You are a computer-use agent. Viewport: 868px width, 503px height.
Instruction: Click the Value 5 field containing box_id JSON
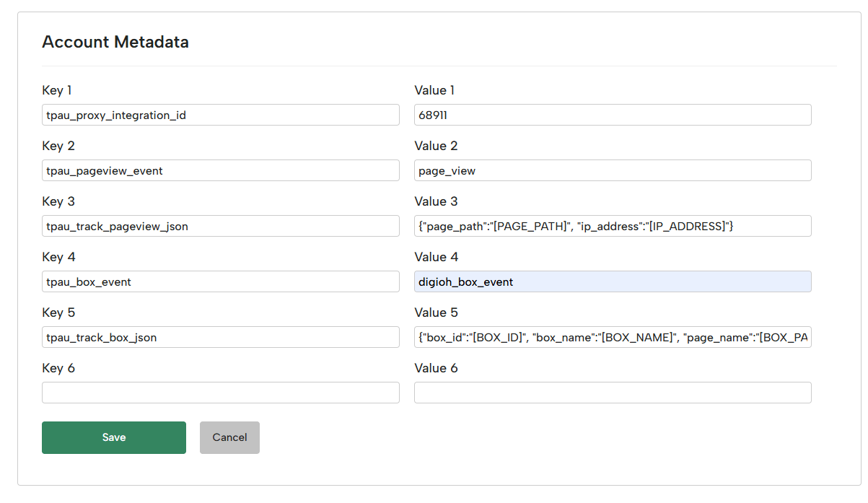coord(612,337)
